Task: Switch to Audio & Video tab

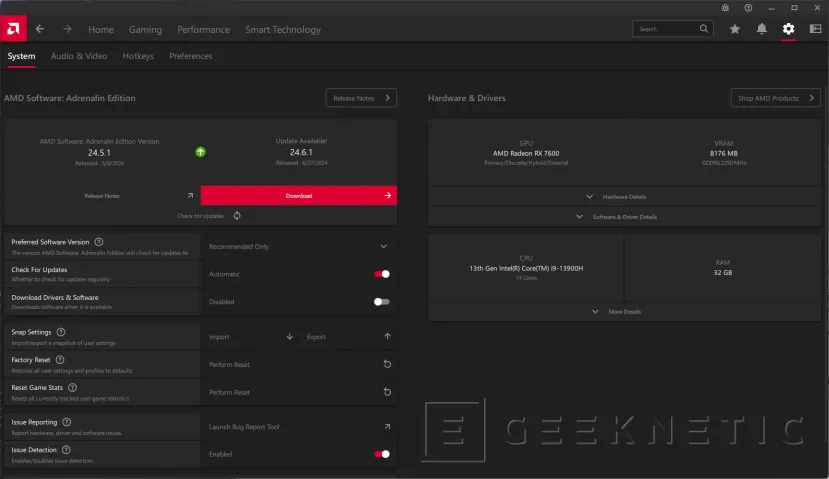Action: [x=79, y=56]
